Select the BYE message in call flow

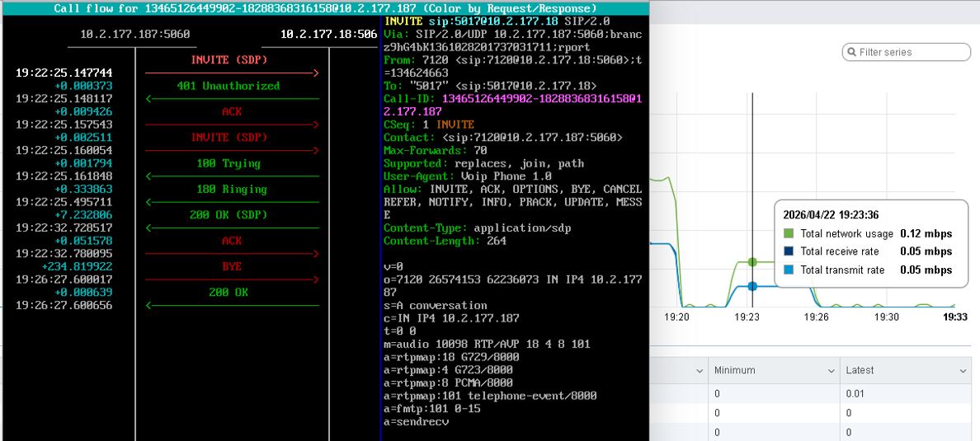point(231,267)
